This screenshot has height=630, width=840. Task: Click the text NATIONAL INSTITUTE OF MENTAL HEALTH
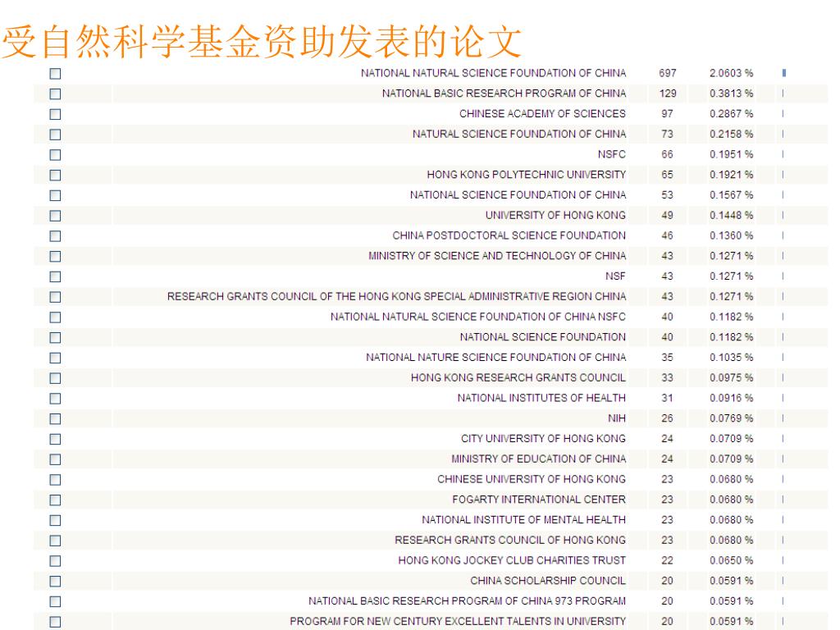[x=524, y=521]
